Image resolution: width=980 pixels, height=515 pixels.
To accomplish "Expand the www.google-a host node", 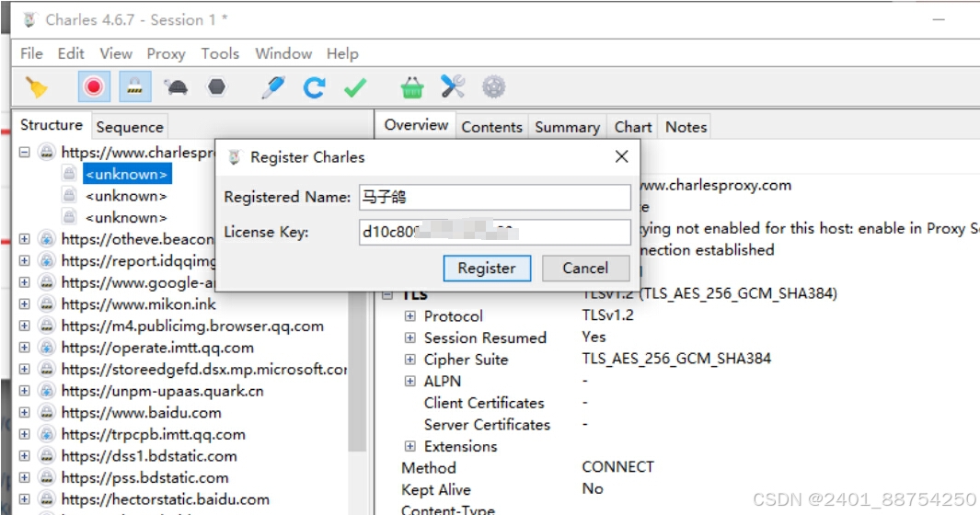I will pyautogui.click(x=24, y=282).
